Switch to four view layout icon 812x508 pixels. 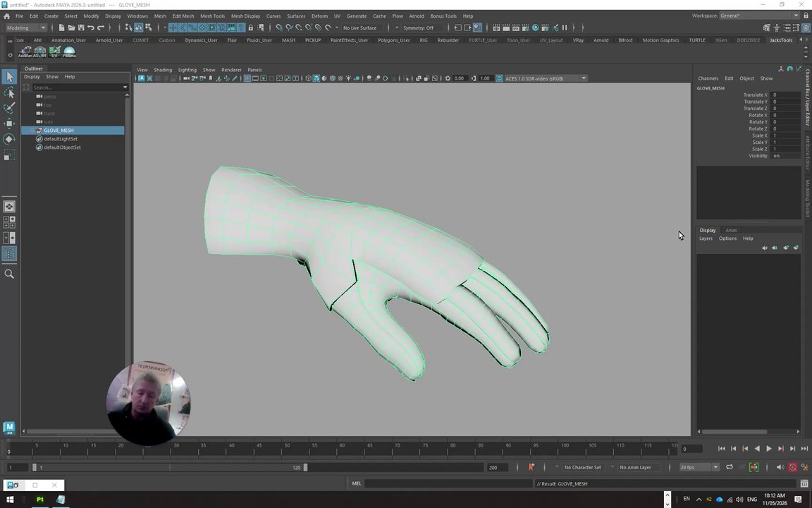[x=9, y=222]
